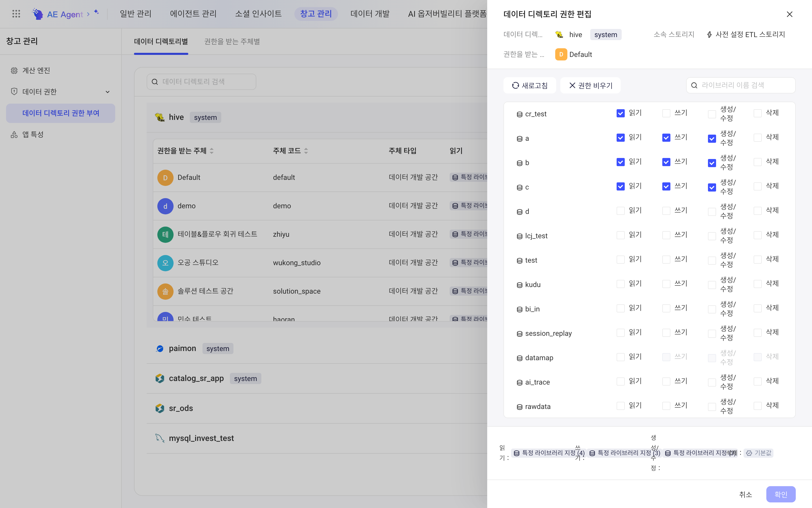Expand the catalog_sr_app catalog row

317,378
